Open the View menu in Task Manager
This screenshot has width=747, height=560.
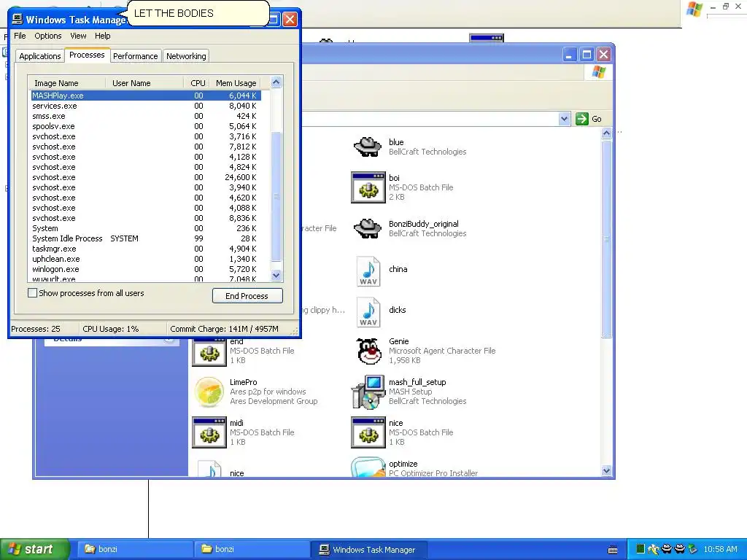click(78, 36)
